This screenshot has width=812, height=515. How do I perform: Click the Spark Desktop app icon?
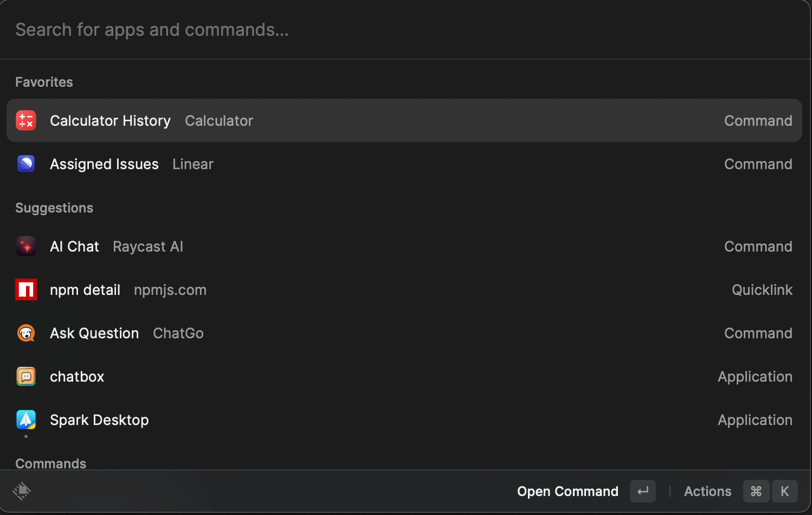[26, 420]
